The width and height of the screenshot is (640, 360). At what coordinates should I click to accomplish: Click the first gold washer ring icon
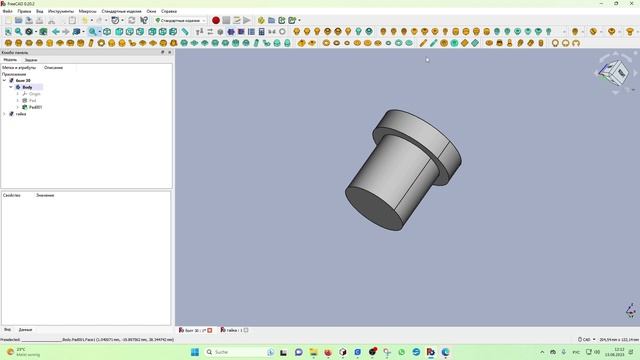tap(326, 43)
